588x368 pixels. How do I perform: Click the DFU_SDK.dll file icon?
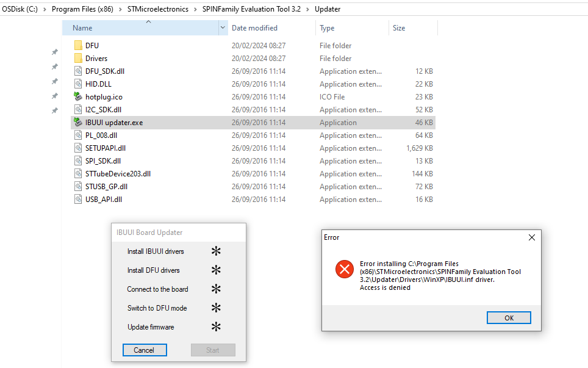[78, 71]
